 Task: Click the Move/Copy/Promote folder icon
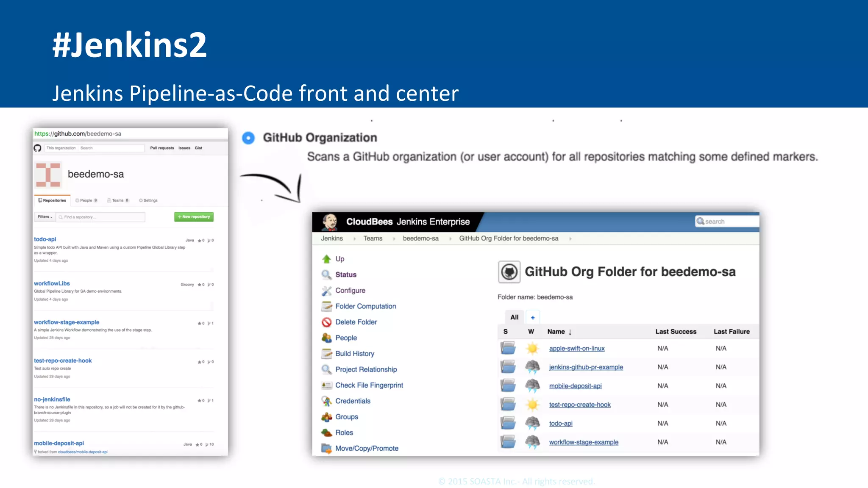click(x=326, y=449)
